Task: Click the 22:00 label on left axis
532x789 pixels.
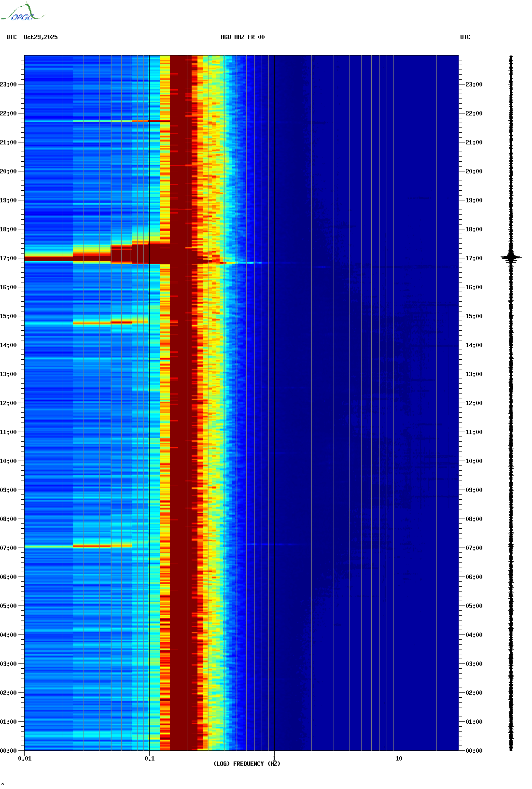Action: click(x=8, y=113)
